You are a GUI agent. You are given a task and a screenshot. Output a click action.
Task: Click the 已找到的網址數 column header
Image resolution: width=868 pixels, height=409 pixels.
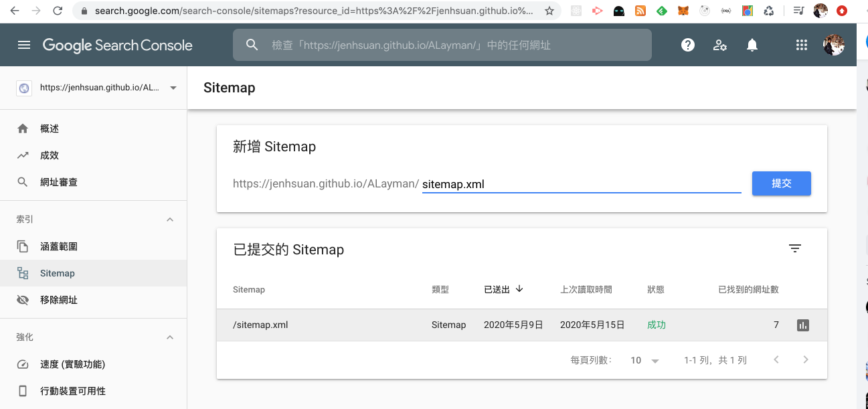point(748,290)
